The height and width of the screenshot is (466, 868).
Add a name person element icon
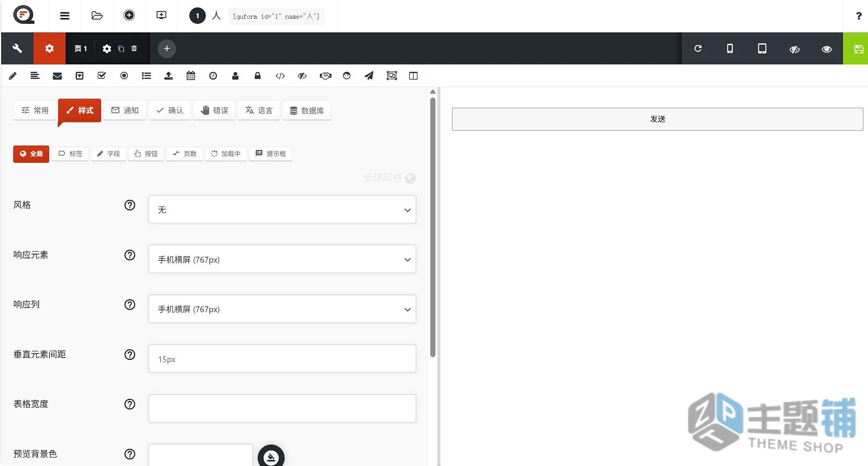[x=235, y=76]
